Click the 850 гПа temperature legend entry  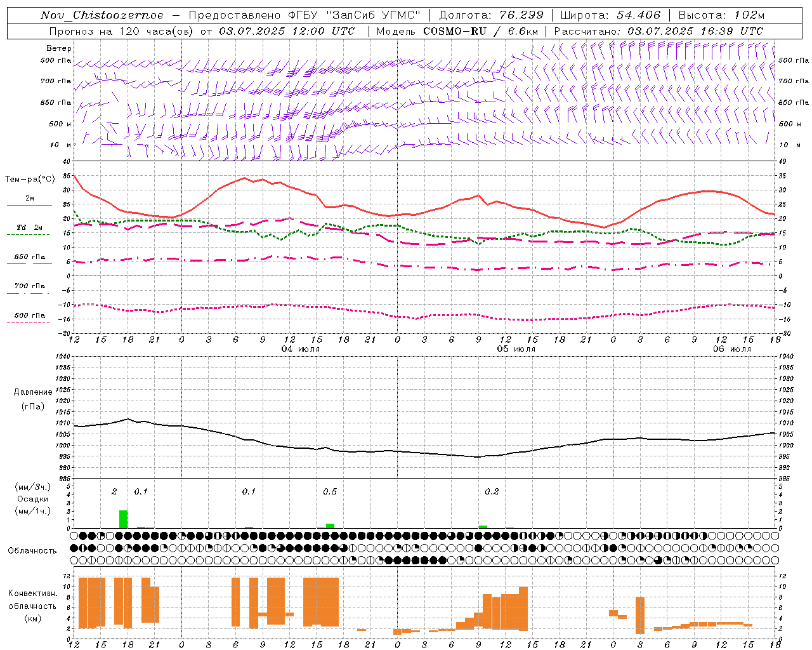click(30, 257)
